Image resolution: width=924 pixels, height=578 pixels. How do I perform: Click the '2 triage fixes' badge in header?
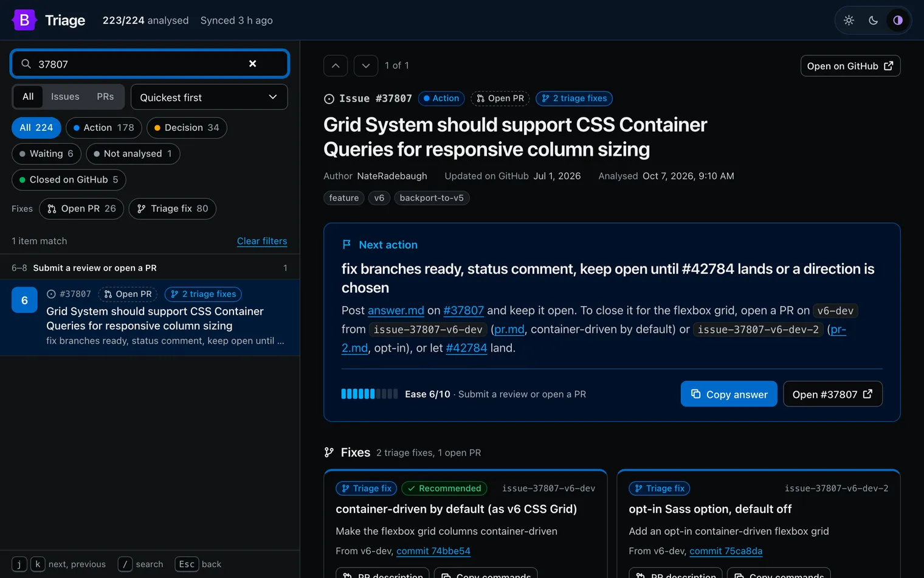click(574, 99)
